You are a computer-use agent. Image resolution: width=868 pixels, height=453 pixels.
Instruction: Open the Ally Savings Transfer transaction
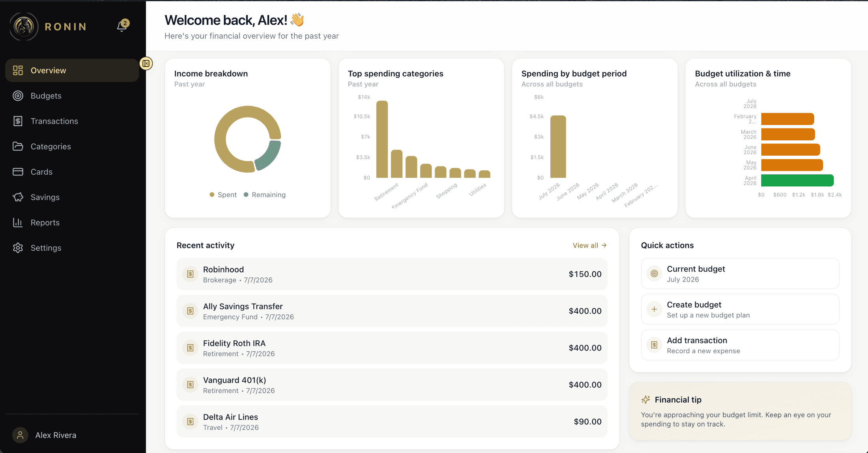392,311
